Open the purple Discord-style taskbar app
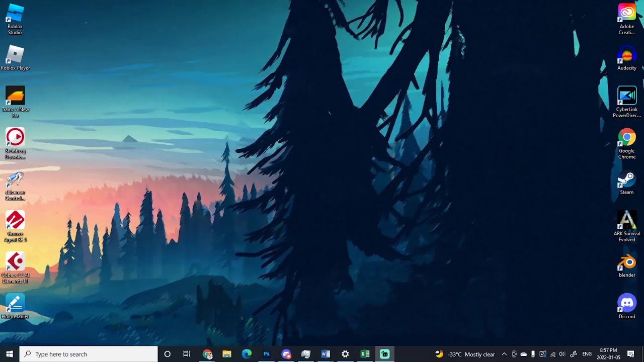Image resolution: width=644 pixels, height=362 pixels. click(x=286, y=354)
